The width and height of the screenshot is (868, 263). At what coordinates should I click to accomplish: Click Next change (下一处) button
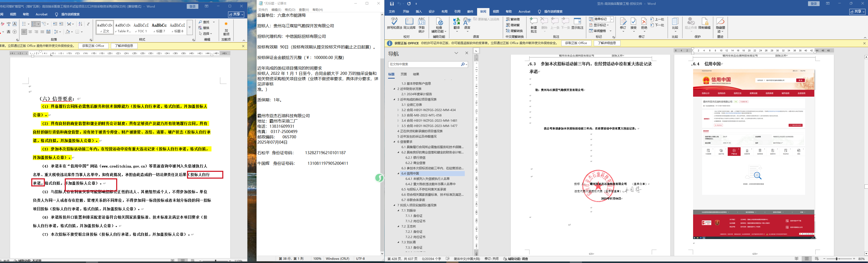657,25
